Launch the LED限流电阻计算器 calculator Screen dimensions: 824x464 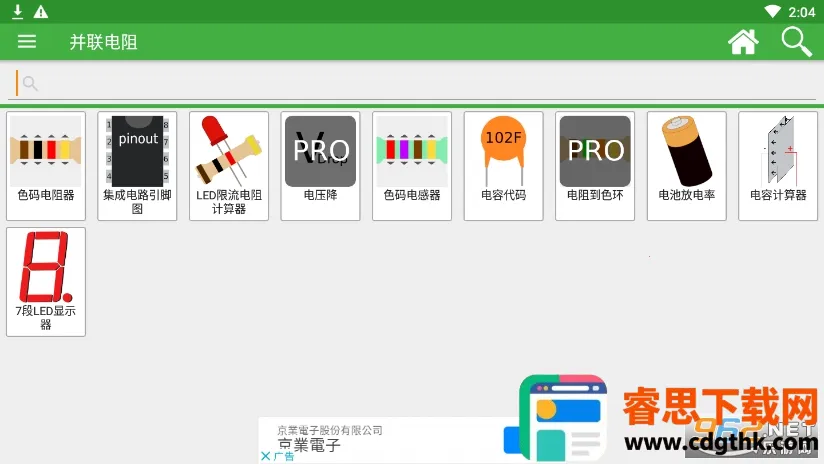[229, 165]
